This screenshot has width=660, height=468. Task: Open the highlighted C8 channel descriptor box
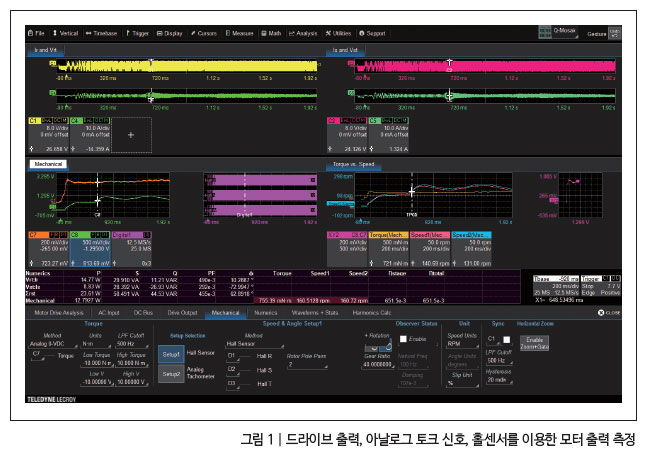tap(90, 249)
